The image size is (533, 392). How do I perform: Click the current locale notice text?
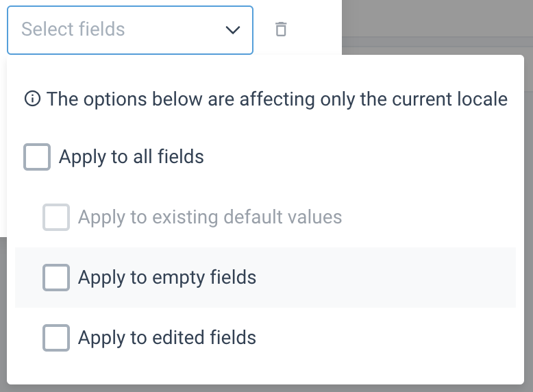(x=277, y=99)
